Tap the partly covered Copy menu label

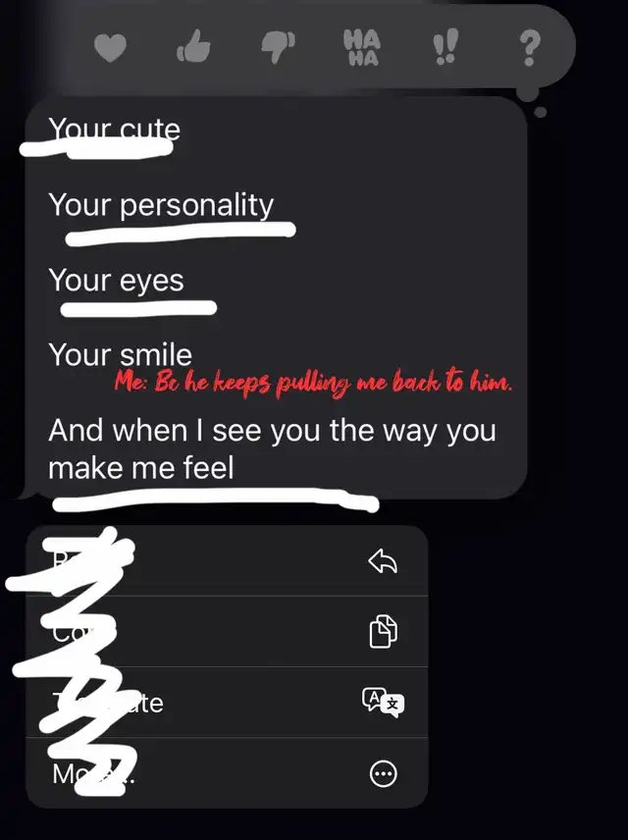click(x=84, y=632)
